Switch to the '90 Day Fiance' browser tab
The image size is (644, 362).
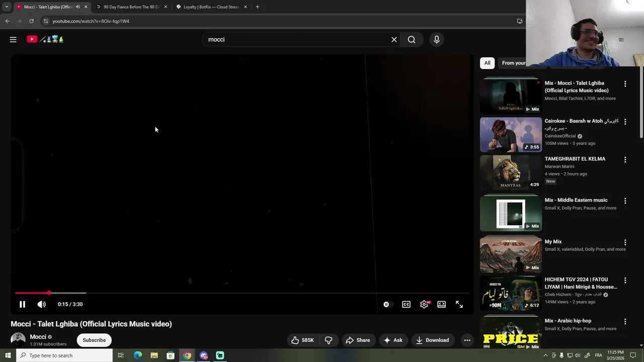(x=131, y=7)
